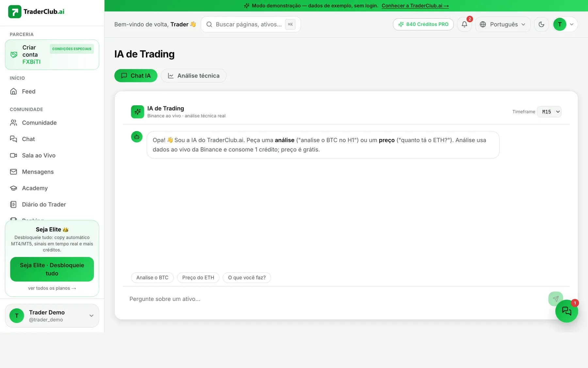Click the Feed home icon
The width and height of the screenshot is (588, 368).
coord(13,91)
